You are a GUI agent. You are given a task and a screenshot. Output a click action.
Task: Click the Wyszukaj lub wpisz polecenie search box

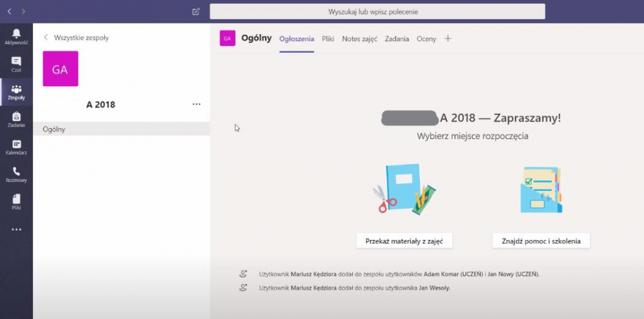click(377, 12)
